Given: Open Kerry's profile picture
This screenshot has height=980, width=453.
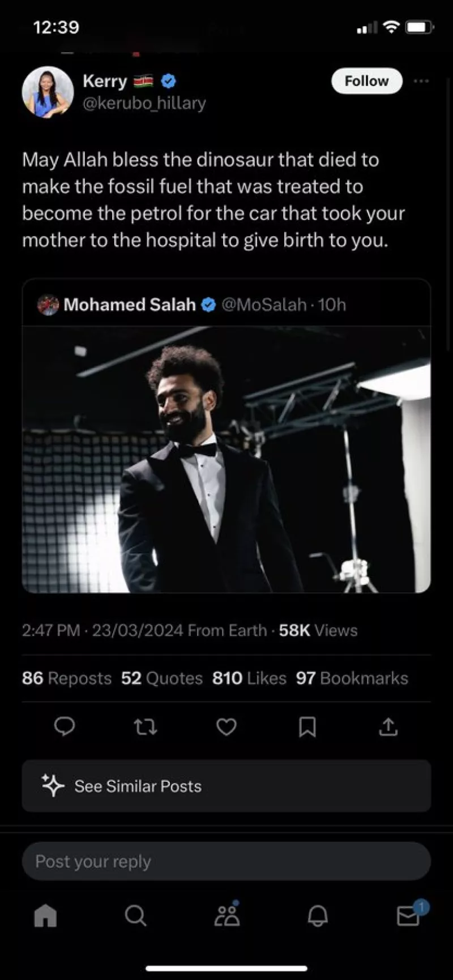Looking at the screenshot, I should (x=48, y=92).
